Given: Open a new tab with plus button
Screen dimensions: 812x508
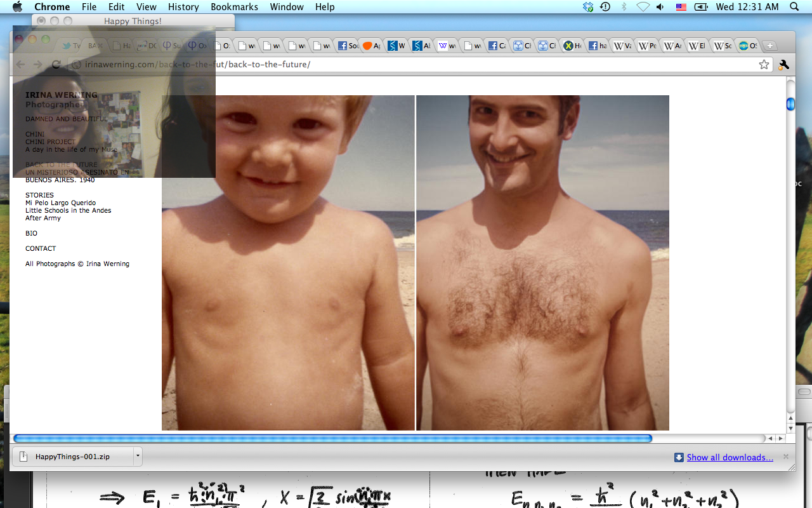Looking at the screenshot, I should (x=769, y=46).
